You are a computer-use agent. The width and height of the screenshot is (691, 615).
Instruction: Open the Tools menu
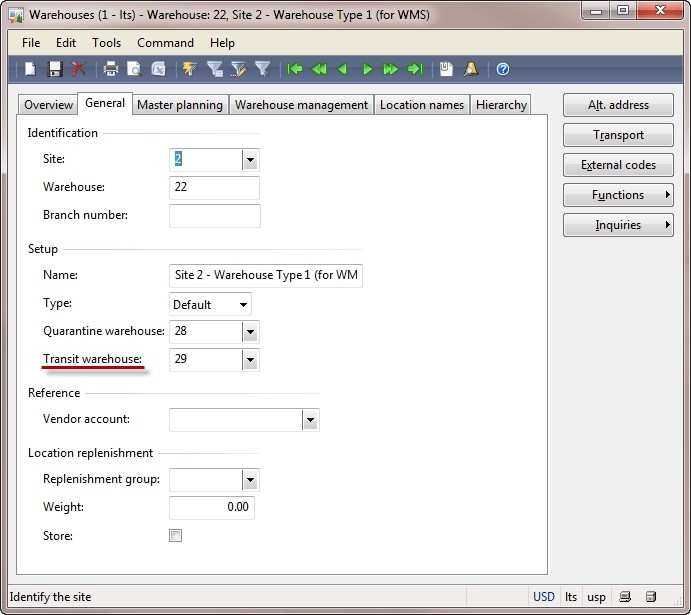click(x=106, y=43)
